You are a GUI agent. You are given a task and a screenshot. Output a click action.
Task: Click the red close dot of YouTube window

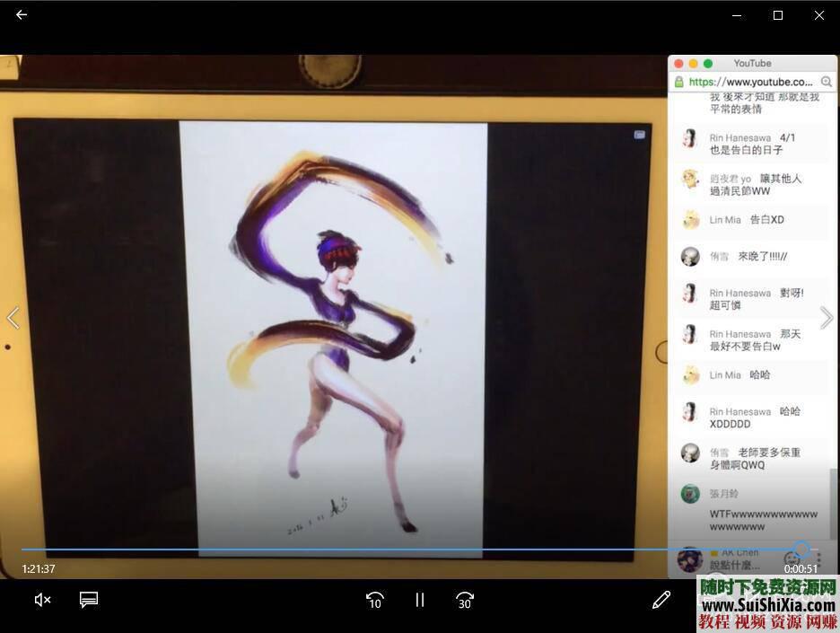tap(679, 64)
